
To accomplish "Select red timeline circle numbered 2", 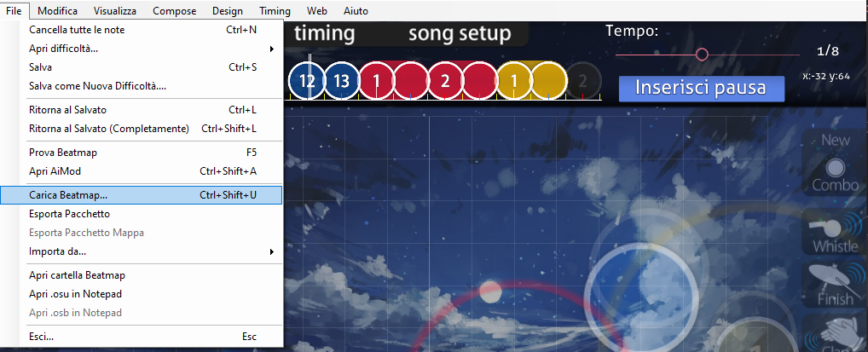I will point(445,81).
